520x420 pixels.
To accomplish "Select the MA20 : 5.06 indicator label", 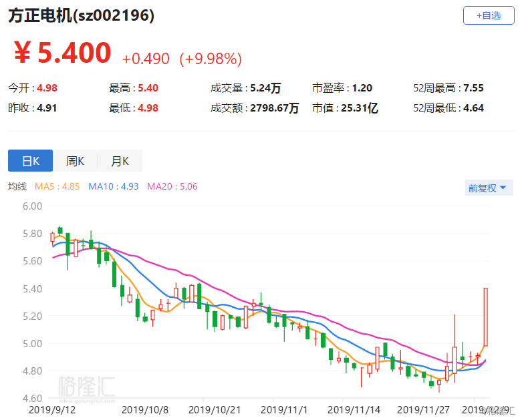I will 172,186.
